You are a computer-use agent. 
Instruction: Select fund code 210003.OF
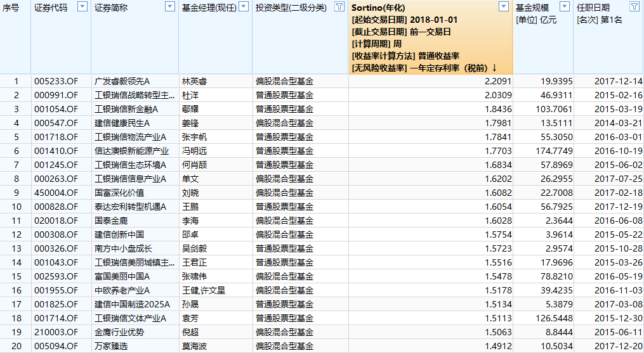[x=56, y=333]
